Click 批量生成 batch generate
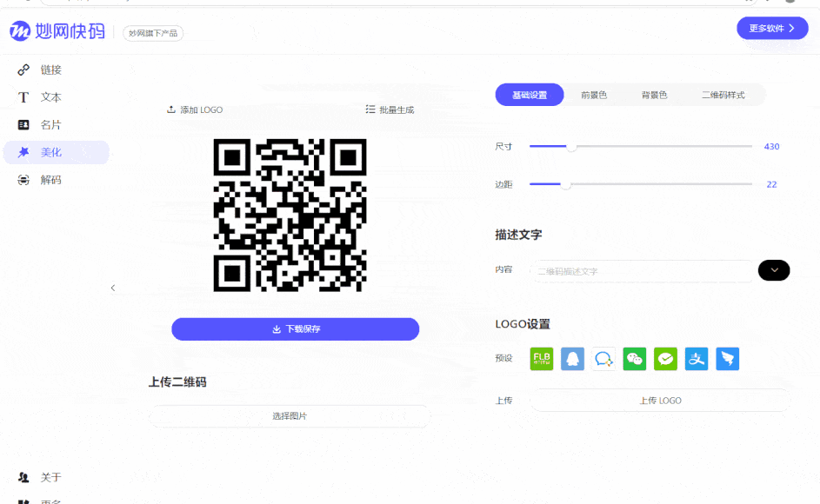Screen dimensions: 820x504 tap(390, 109)
